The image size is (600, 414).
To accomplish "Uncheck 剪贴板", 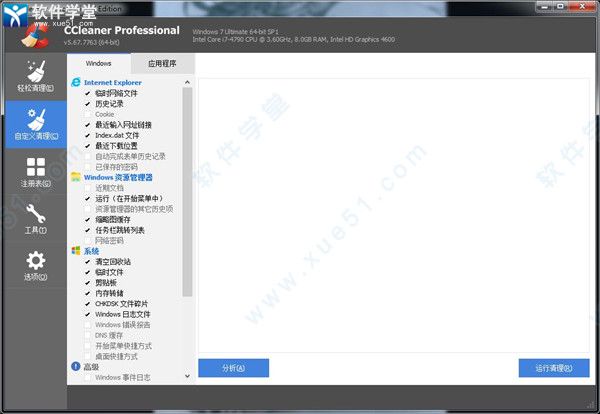I will click(x=88, y=283).
